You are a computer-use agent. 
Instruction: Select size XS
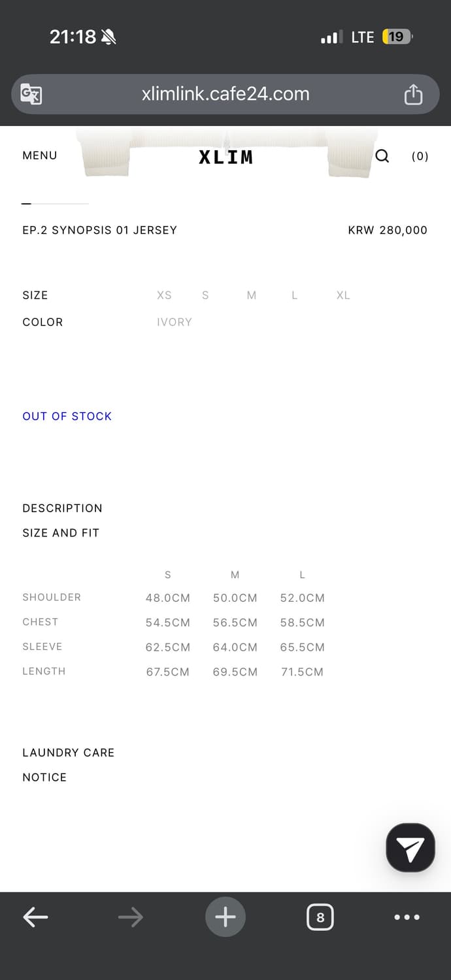(164, 295)
